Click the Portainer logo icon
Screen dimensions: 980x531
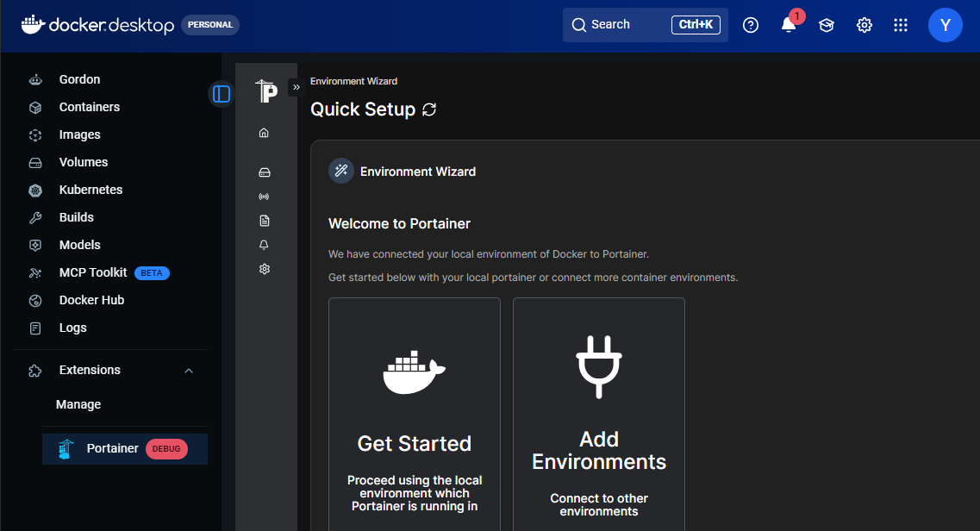(266, 91)
